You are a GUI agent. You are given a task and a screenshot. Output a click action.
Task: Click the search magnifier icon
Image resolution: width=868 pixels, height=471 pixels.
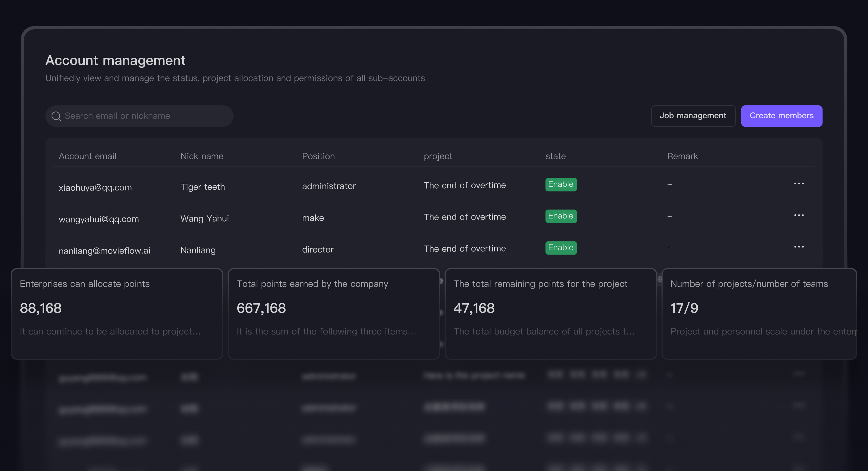click(x=56, y=116)
